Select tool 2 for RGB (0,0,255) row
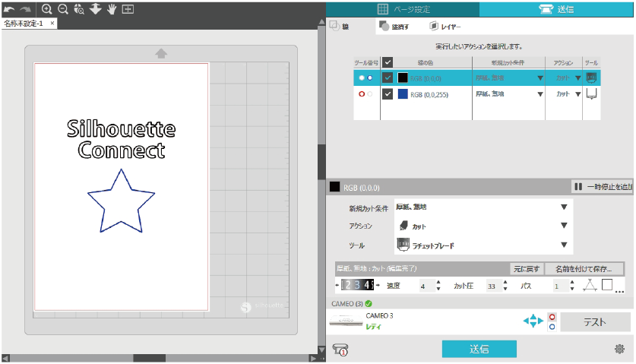Viewport: 636px width, 364px height. click(370, 94)
